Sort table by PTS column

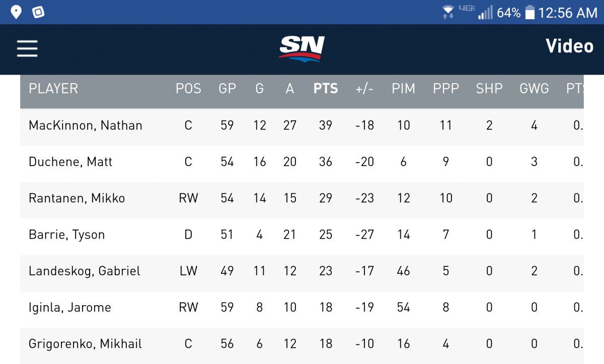point(326,89)
